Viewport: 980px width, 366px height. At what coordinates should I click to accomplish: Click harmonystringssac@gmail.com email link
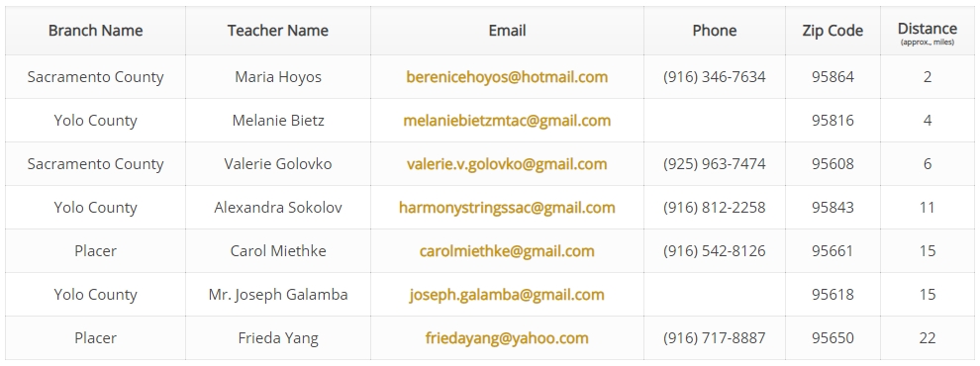coord(507,208)
